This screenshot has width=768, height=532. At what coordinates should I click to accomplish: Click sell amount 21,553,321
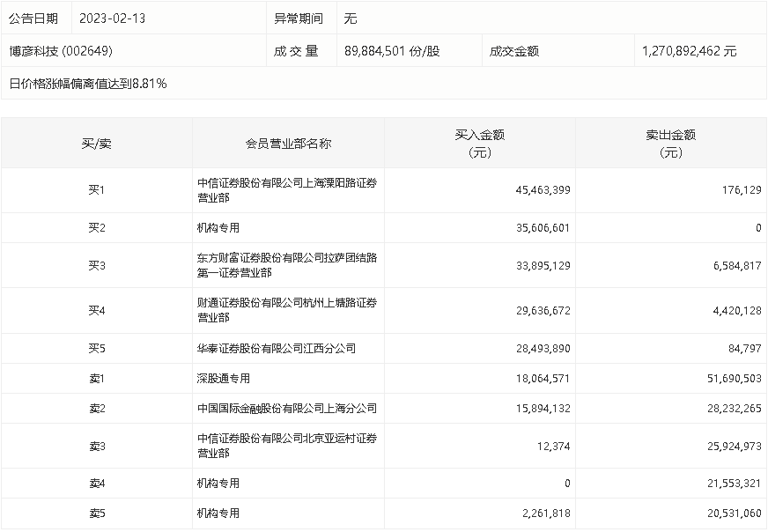735,484
